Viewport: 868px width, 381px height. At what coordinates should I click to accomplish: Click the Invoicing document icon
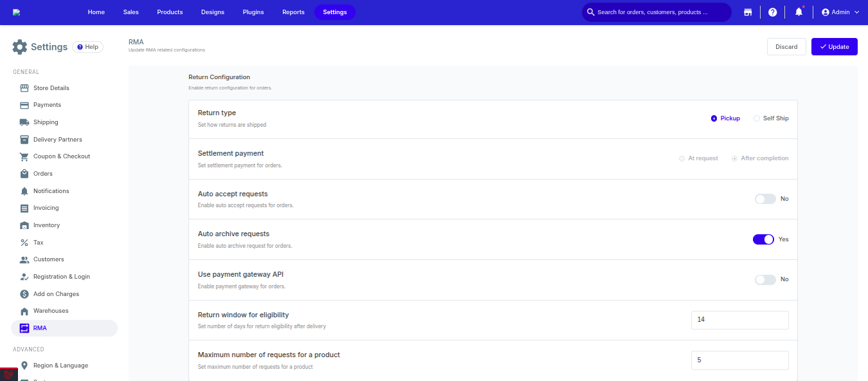tap(24, 208)
